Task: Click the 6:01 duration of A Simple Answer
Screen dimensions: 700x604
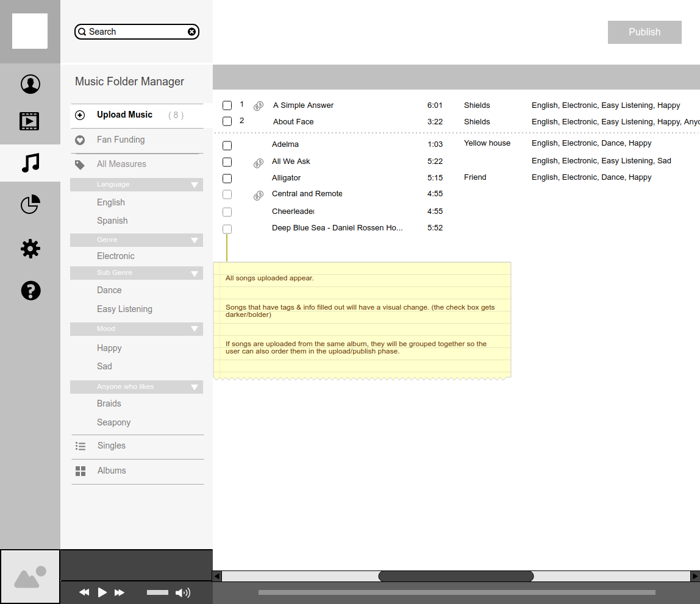Action: (435, 105)
